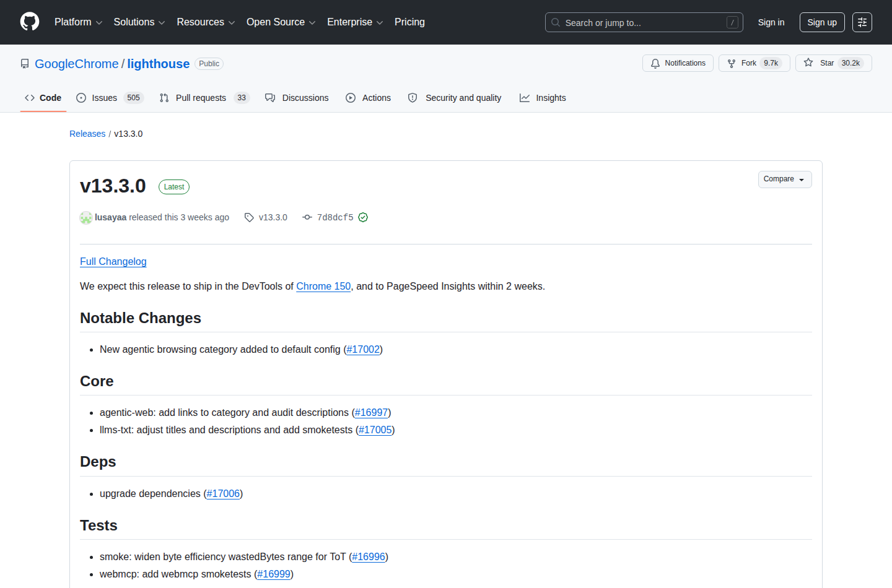
Task: Open the Pricing page
Action: coord(409,22)
